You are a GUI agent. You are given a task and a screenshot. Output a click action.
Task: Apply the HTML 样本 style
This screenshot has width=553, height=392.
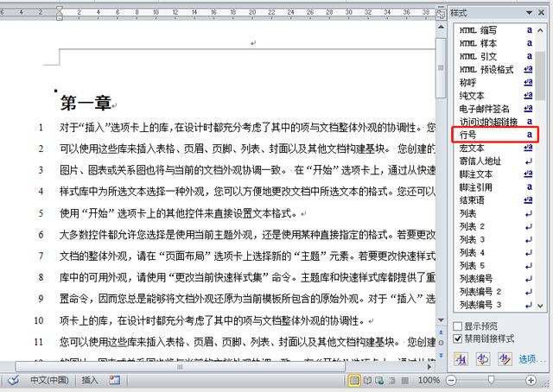point(494,43)
